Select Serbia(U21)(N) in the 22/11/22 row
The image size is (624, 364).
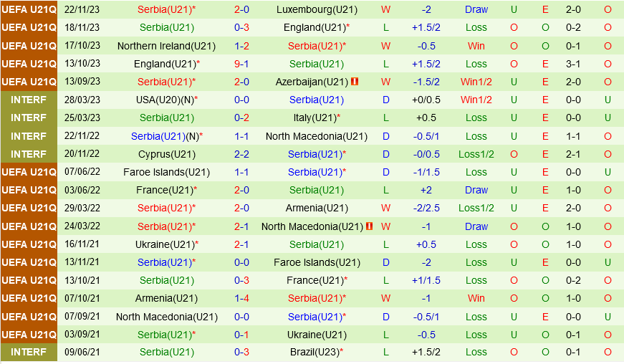(165, 136)
